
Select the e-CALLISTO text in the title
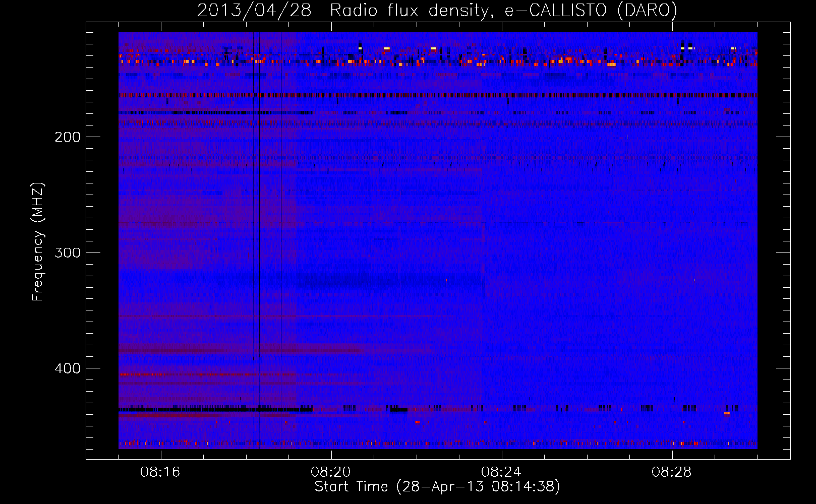(x=556, y=11)
